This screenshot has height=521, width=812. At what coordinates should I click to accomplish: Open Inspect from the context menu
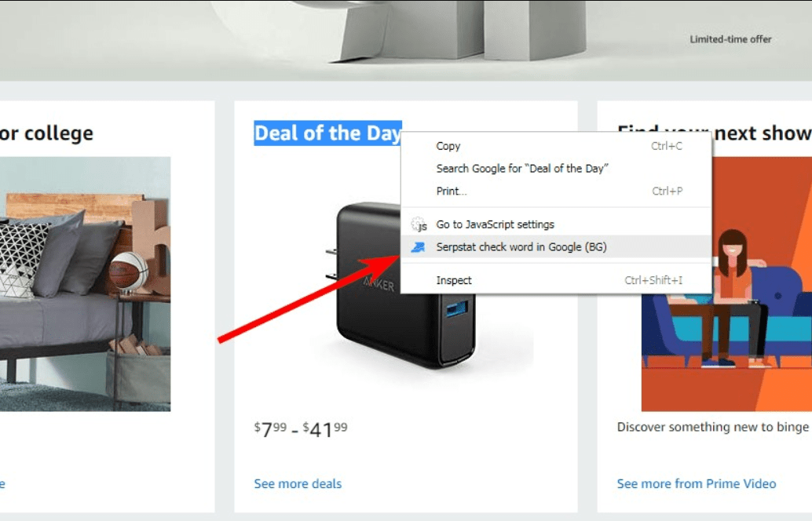pos(556,280)
